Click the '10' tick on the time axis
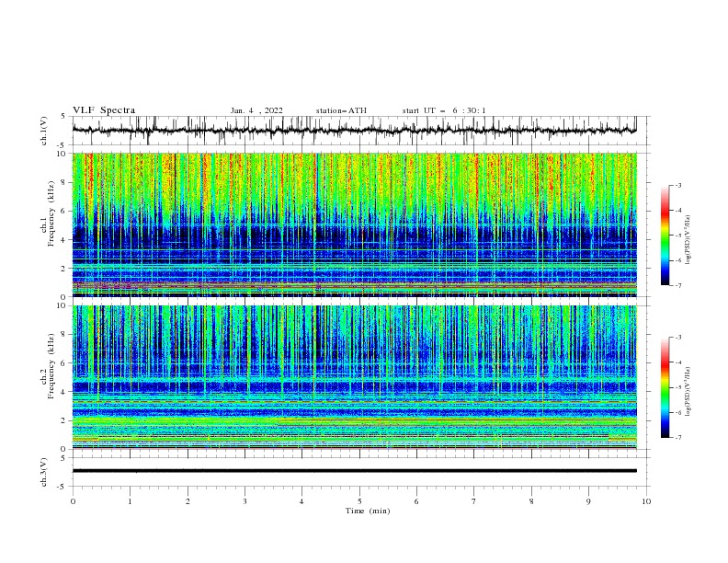Image resolution: width=728 pixels, height=563 pixels. pyautogui.click(x=646, y=501)
